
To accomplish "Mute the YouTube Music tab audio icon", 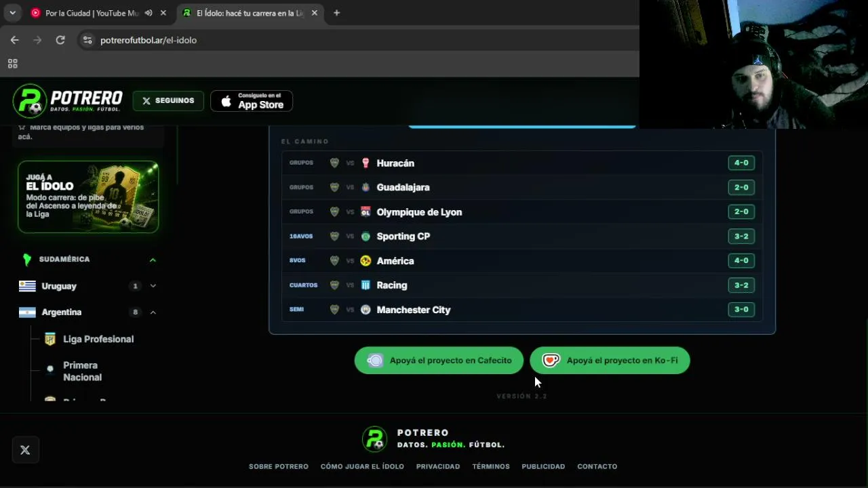I will pos(149,13).
